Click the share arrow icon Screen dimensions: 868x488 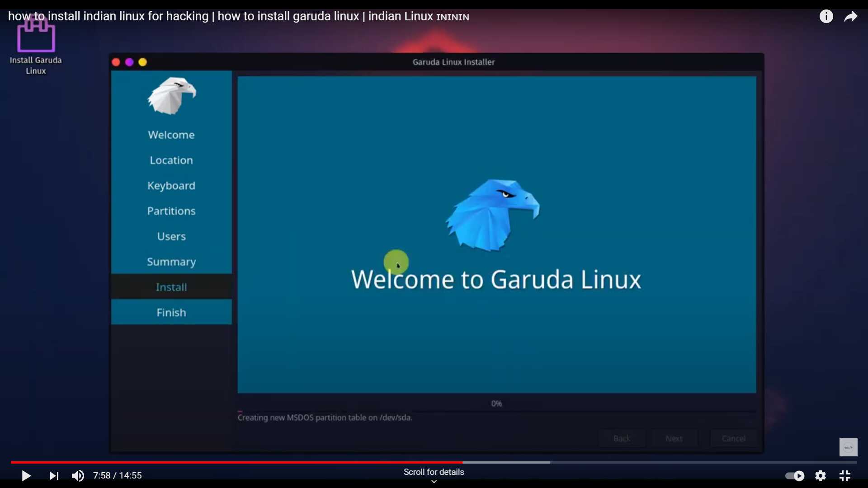pyautogui.click(x=851, y=16)
